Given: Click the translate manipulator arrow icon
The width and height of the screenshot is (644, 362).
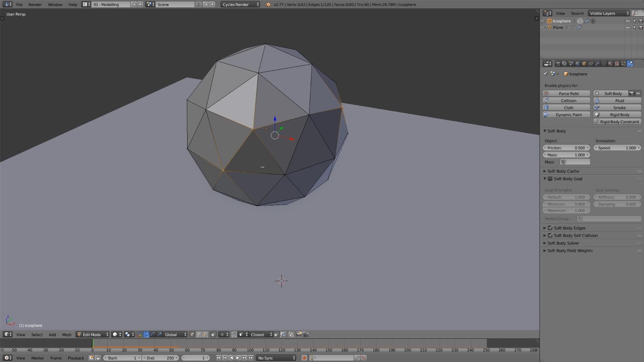Looking at the screenshot, I should 146,335.
